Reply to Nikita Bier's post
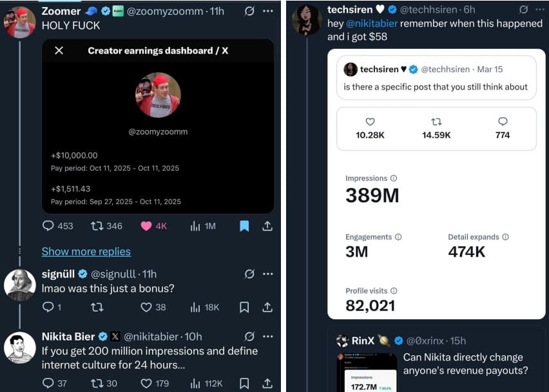 tap(48, 382)
